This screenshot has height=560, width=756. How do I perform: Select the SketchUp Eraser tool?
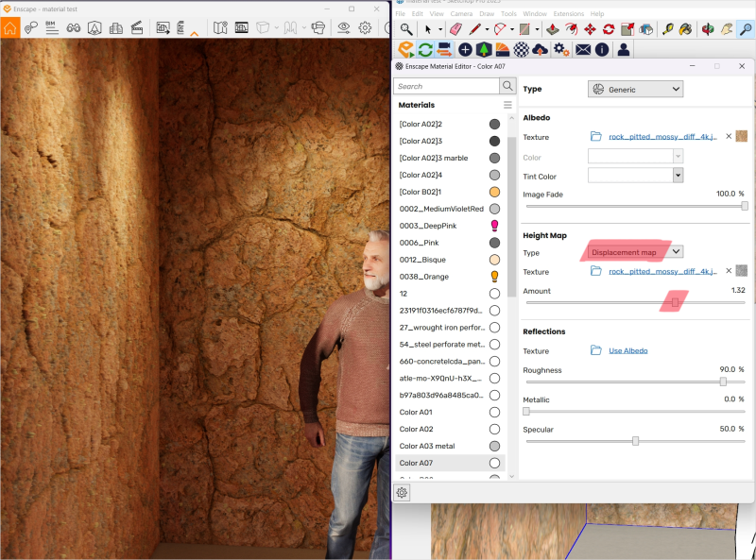pos(455,30)
